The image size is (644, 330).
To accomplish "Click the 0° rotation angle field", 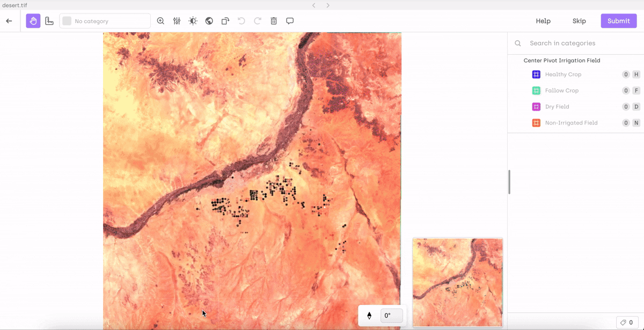I will click(x=392, y=316).
